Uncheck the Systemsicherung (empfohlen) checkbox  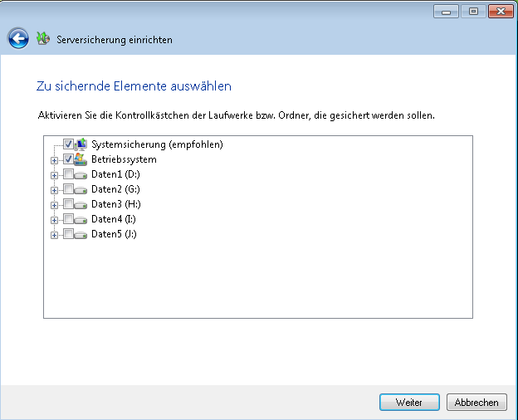[x=68, y=144]
